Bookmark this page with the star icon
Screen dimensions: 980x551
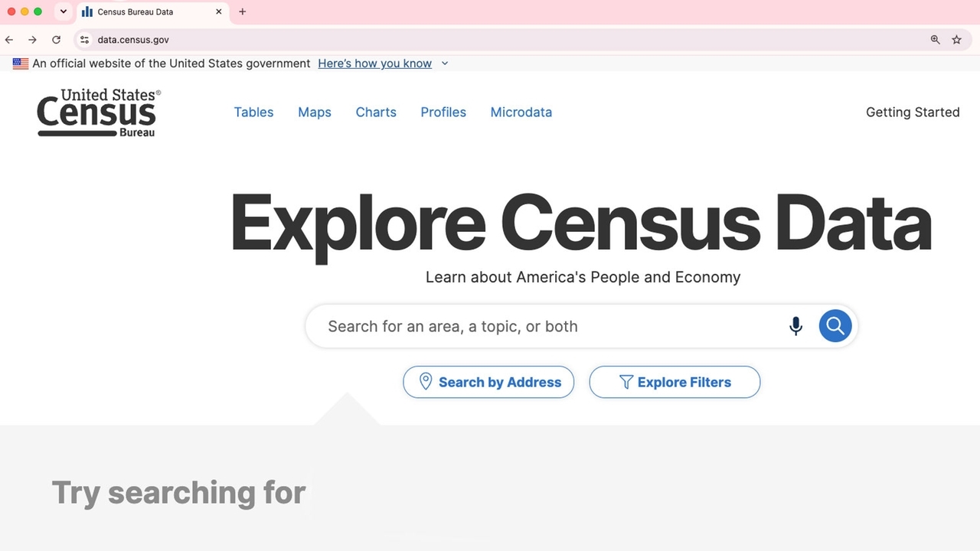pyautogui.click(x=956, y=40)
